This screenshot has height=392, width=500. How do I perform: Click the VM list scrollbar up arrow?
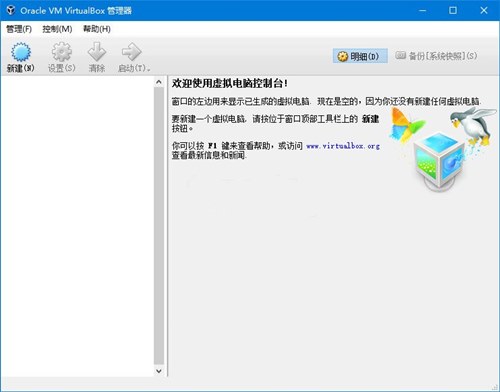coord(159,82)
